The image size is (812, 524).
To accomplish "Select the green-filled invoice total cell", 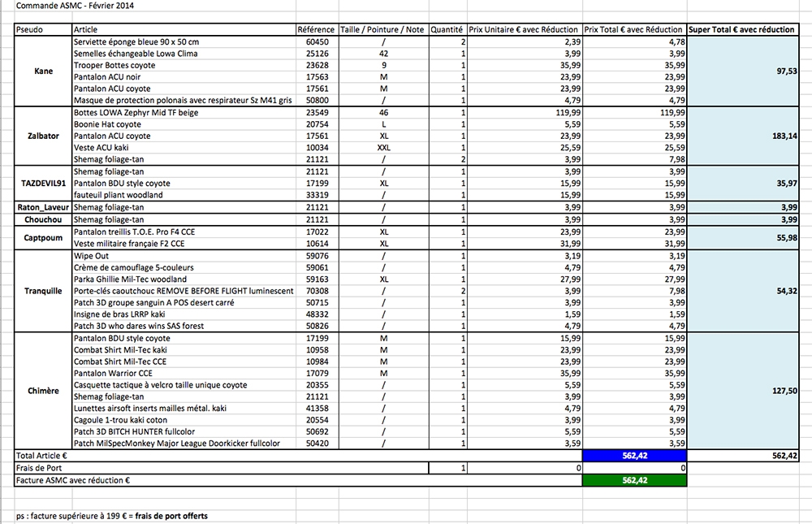I will [x=635, y=480].
